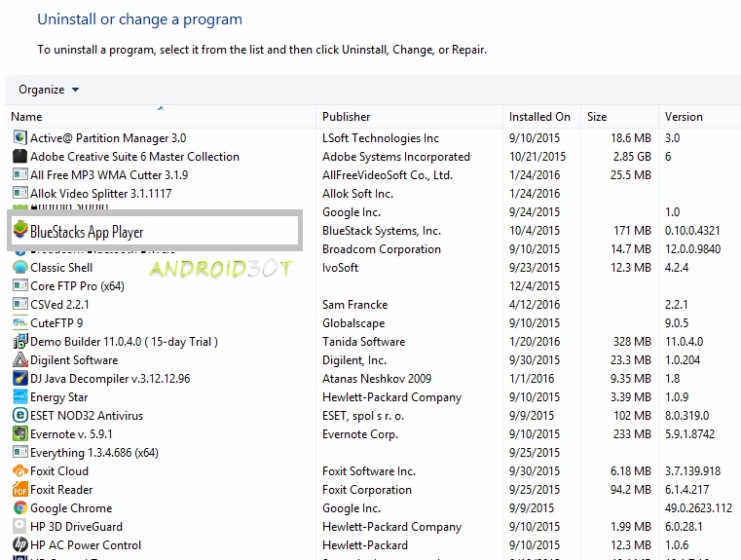Click the Foxit Cloud icon
Screen dimensions: 741x560
point(19,471)
